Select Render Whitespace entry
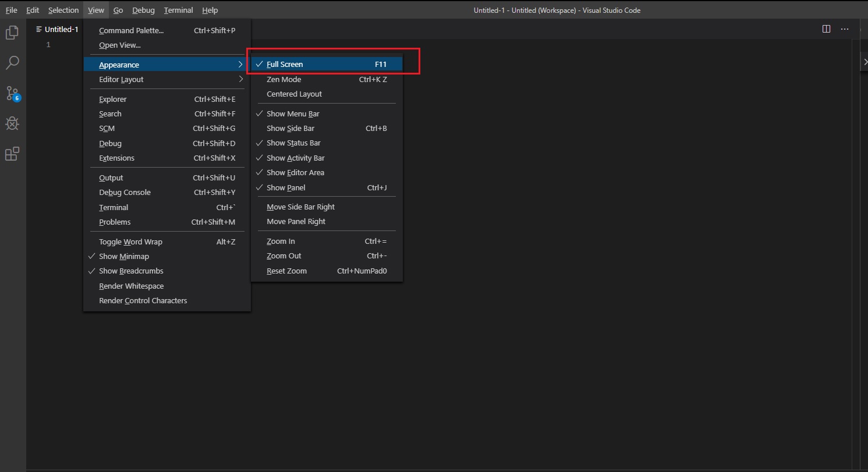868x472 pixels. [x=167, y=286]
